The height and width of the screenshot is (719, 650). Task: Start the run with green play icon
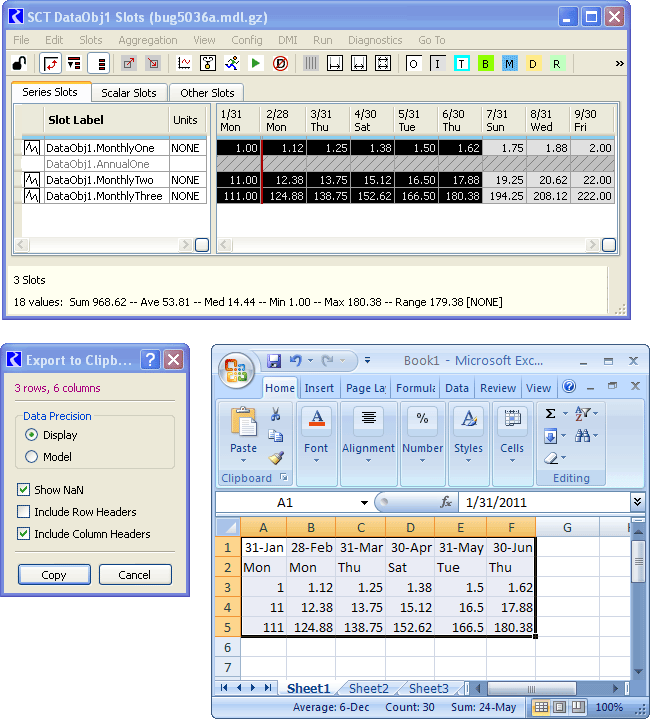tap(256, 63)
